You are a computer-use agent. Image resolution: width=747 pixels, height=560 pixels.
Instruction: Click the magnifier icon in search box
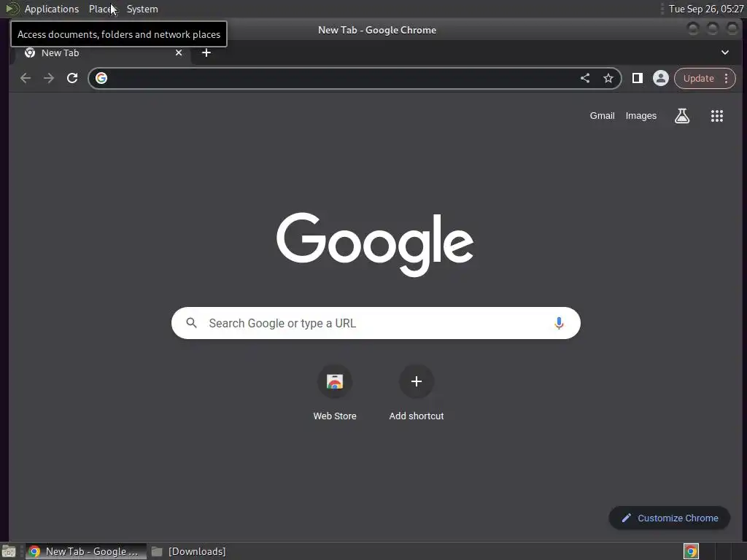click(192, 323)
